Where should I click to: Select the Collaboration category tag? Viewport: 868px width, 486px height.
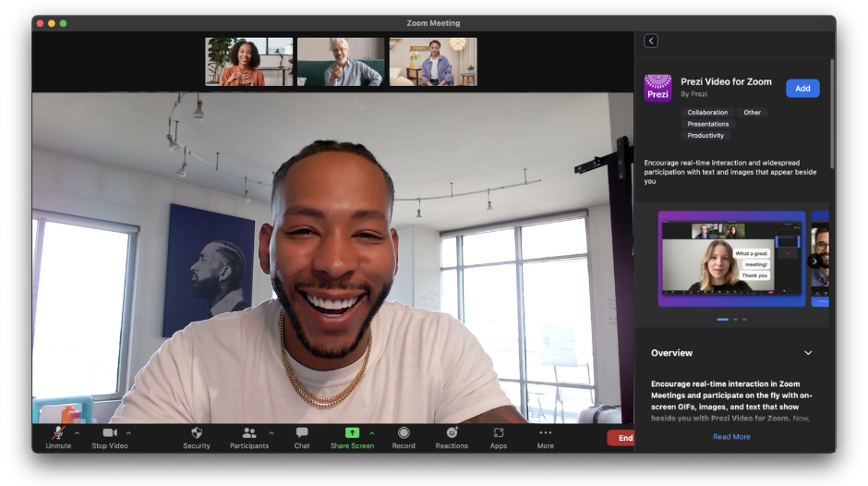click(x=707, y=112)
